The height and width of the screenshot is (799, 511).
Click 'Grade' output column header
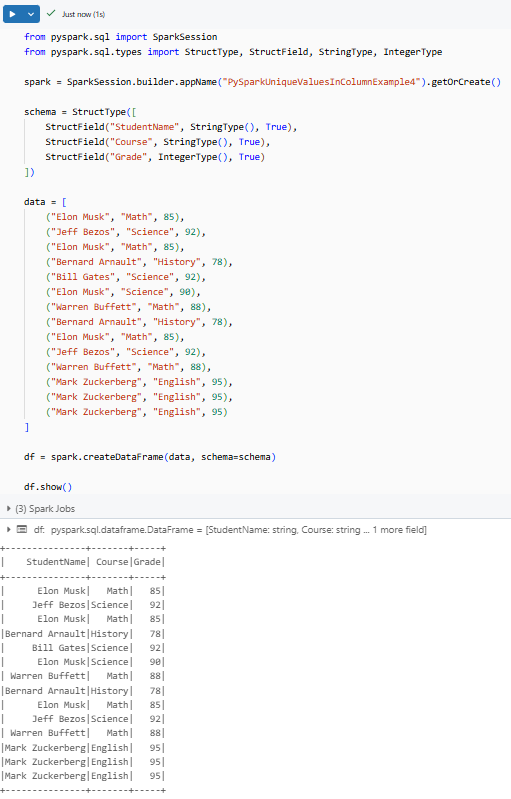click(x=147, y=562)
